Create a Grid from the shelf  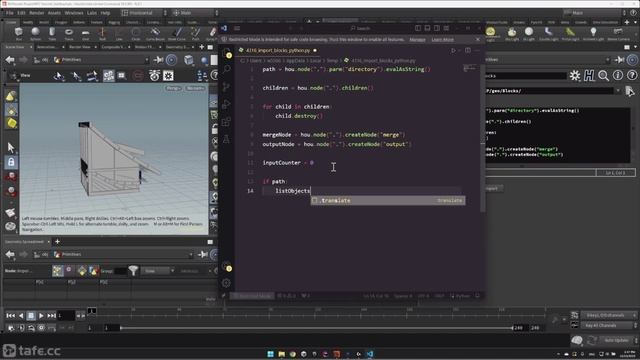(x=85, y=33)
